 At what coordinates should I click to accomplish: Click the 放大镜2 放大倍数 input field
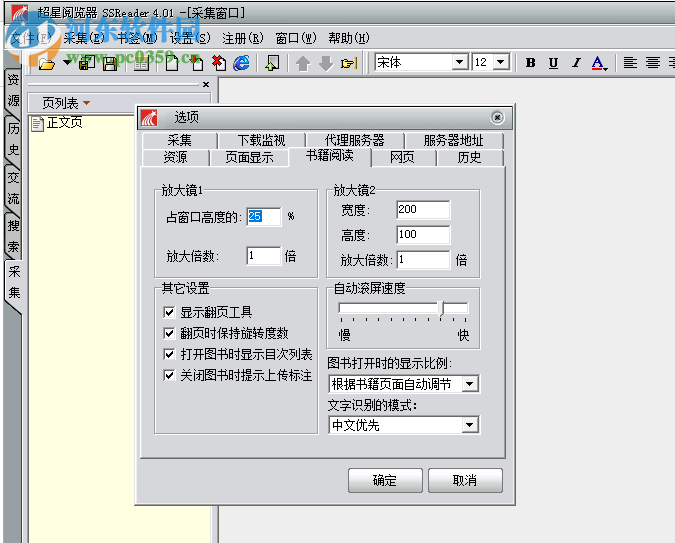pos(423,259)
